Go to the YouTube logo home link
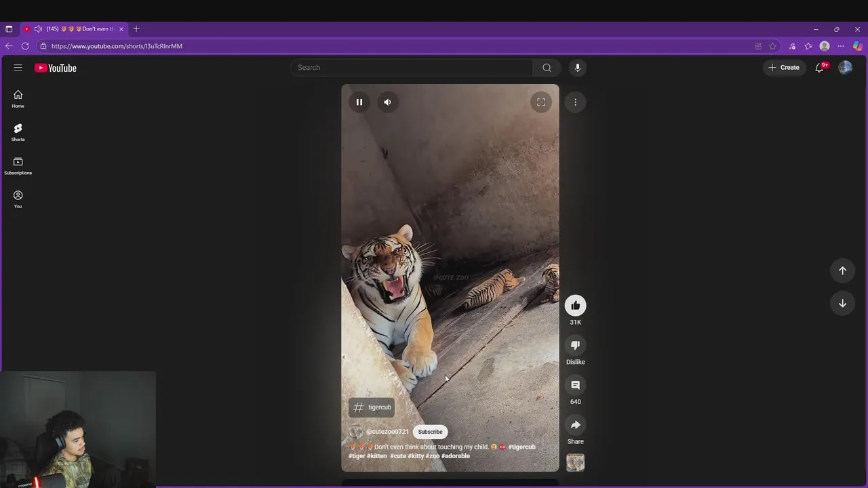 (x=56, y=68)
